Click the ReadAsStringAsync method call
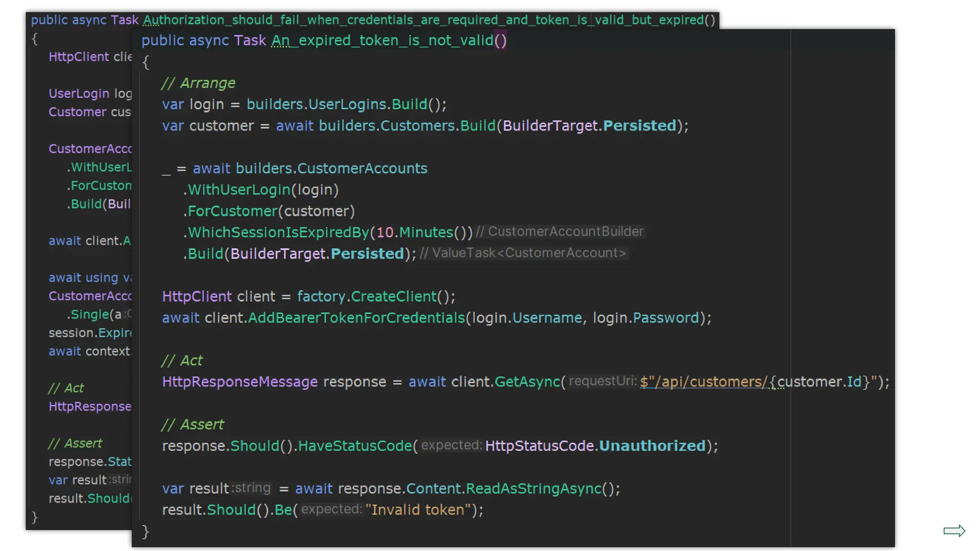The height and width of the screenshot is (551, 980). pyautogui.click(x=534, y=488)
